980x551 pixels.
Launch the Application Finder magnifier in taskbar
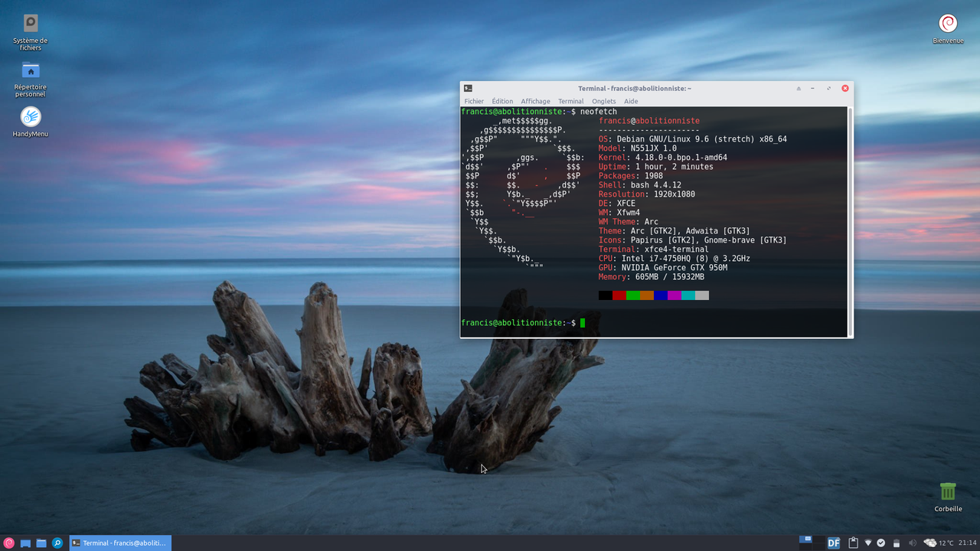(57, 543)
